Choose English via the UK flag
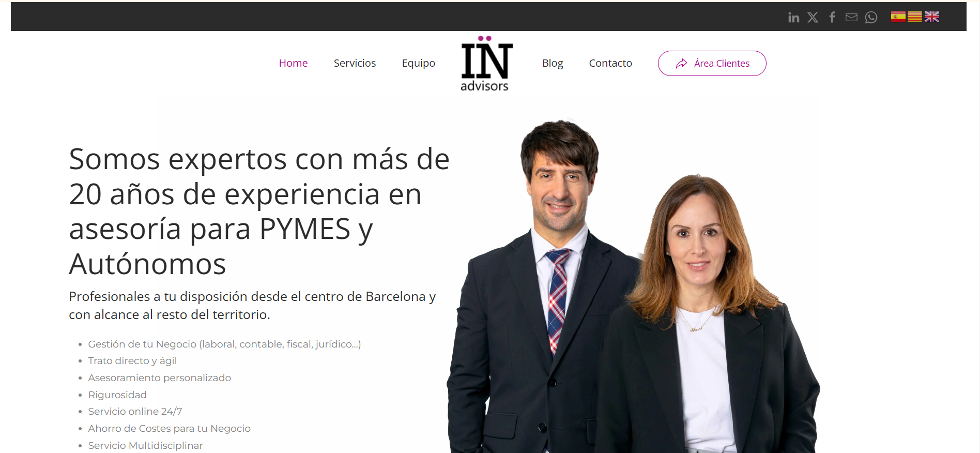The height and width of the screenshot is (453, 980). click(x=932, y=17)
